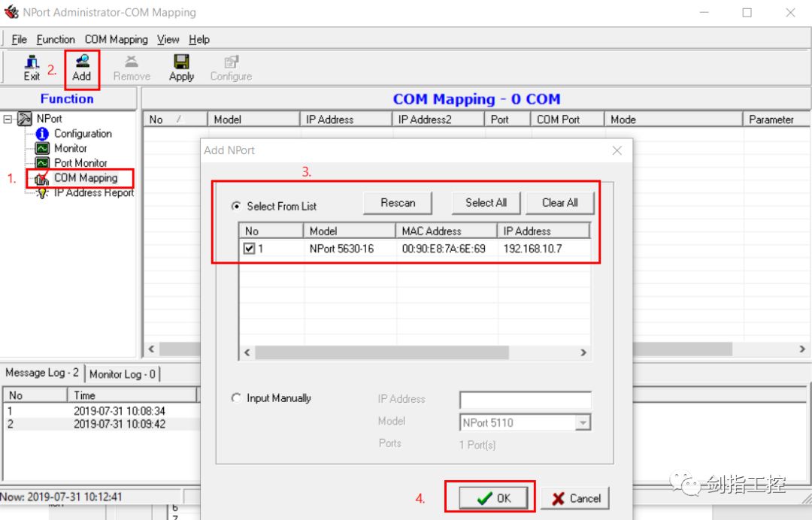Uncheck the NPort 5630-16 row checkbox
Image resolution: width=812 pixels, height=520 pixels.
[249, 249]
